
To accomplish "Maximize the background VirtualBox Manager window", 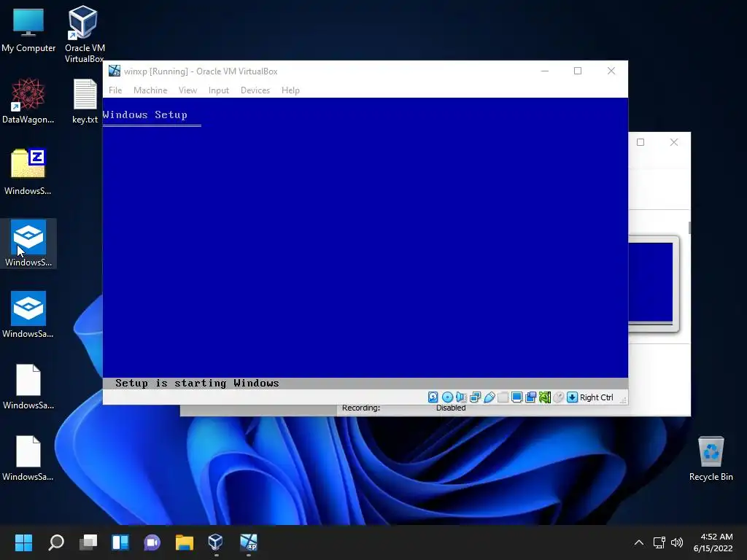I will tap(640, 142).
